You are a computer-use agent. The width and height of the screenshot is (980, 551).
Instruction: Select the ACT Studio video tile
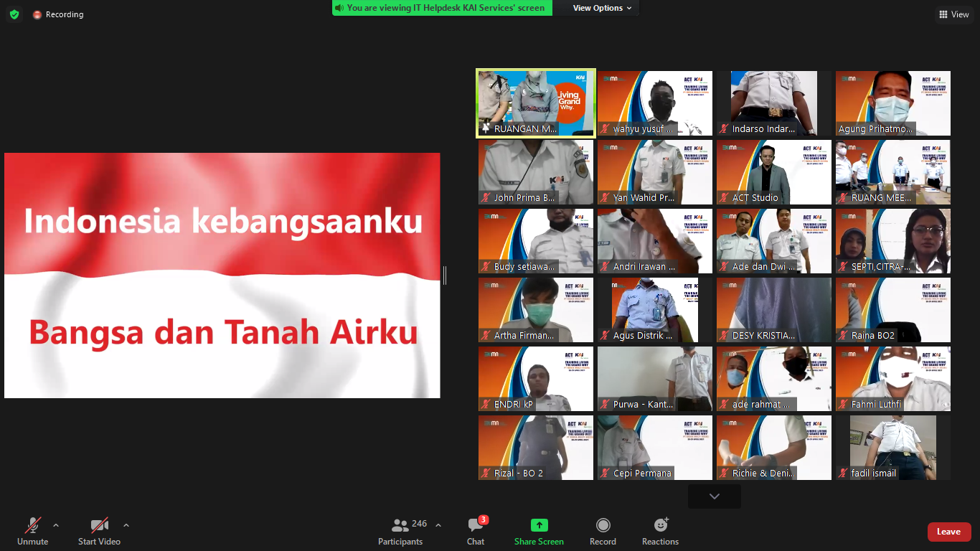773,172
